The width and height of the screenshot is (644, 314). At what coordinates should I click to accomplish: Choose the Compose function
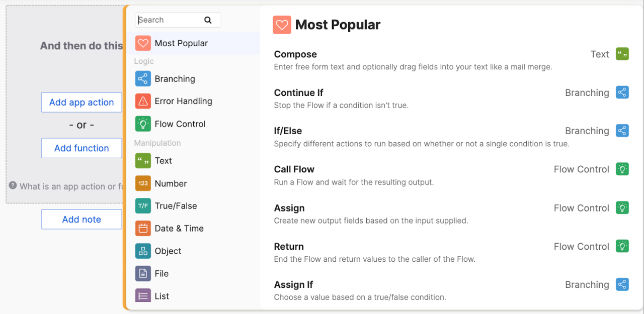295,54
